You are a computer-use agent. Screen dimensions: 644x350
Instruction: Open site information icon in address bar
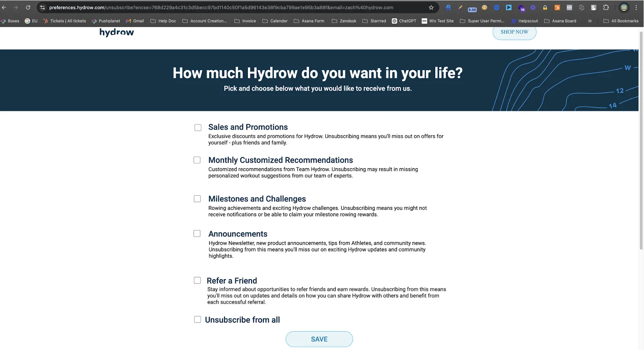click(43, 7)
